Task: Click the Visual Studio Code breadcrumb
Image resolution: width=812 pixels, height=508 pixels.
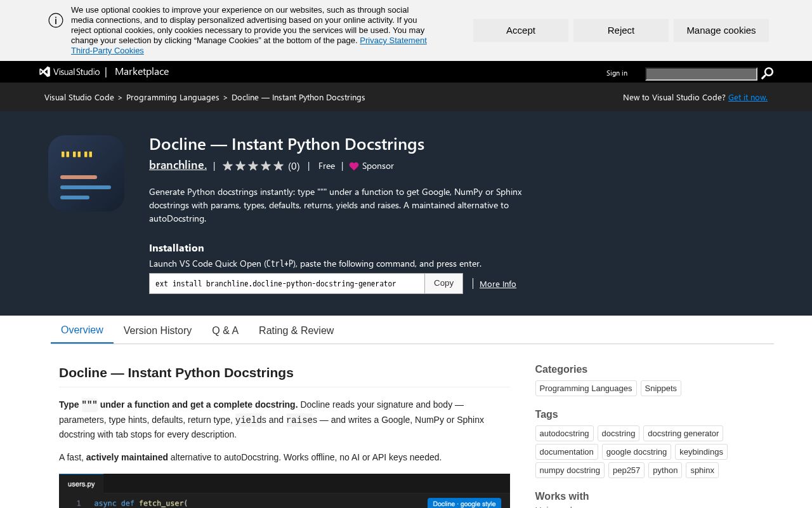Action: pyautogui.click(x=79, y=97)
